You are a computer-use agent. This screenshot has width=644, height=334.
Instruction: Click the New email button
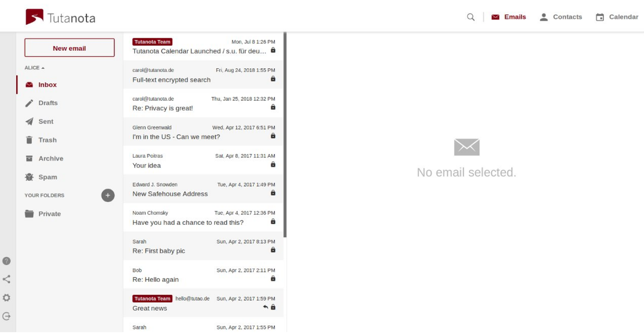[69, 48]
